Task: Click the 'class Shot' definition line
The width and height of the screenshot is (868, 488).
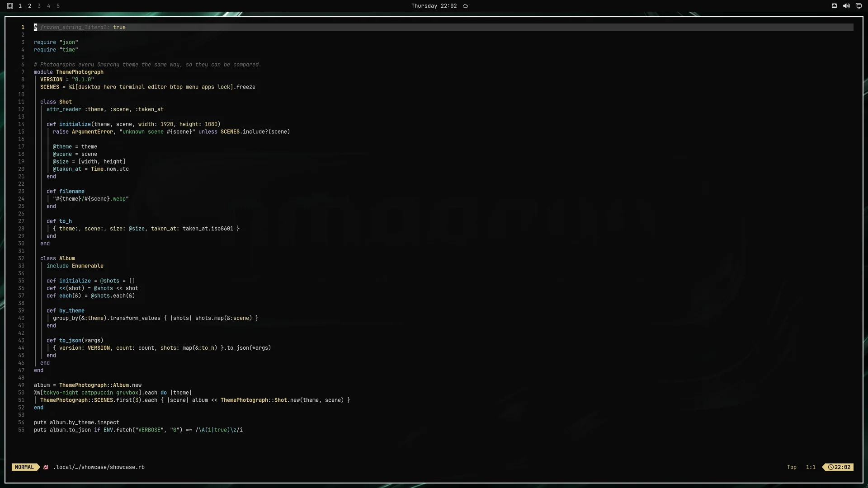Action: click(56, 102)
